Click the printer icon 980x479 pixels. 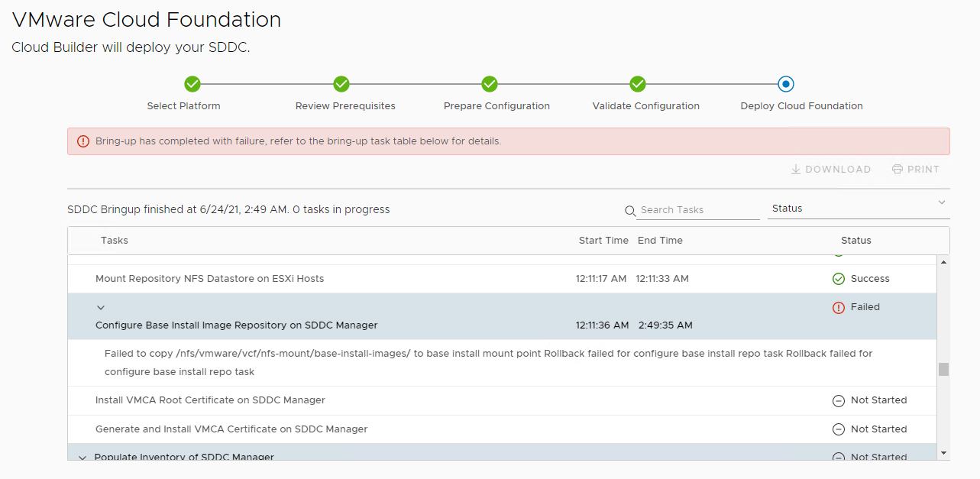point(898,170)
